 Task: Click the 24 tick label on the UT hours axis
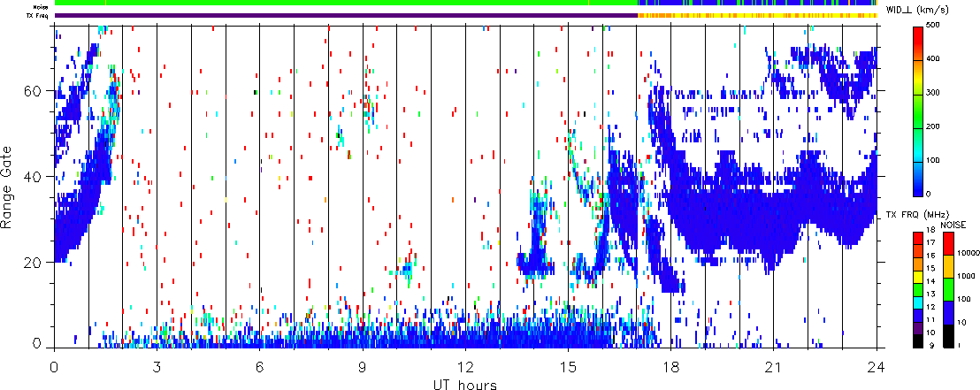[x=876, y=364]
